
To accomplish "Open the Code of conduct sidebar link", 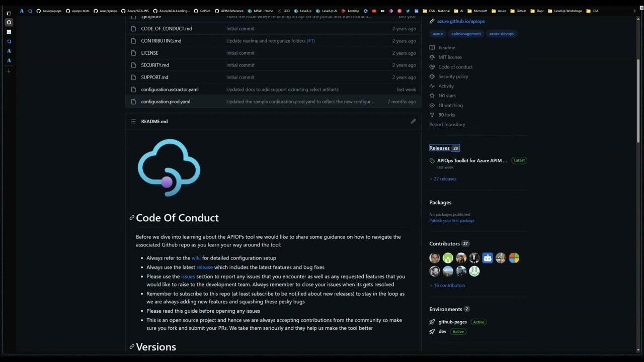I will coord(451,67).
